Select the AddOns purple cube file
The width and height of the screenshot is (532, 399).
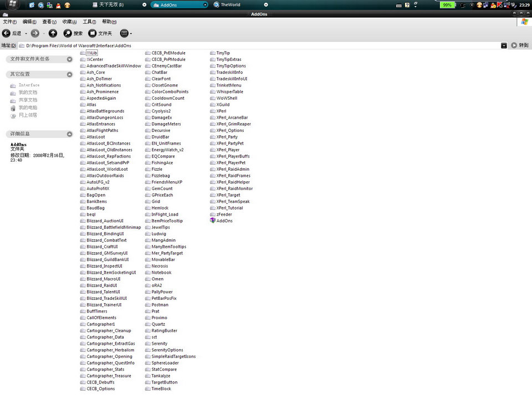click(x=221, y=221)
